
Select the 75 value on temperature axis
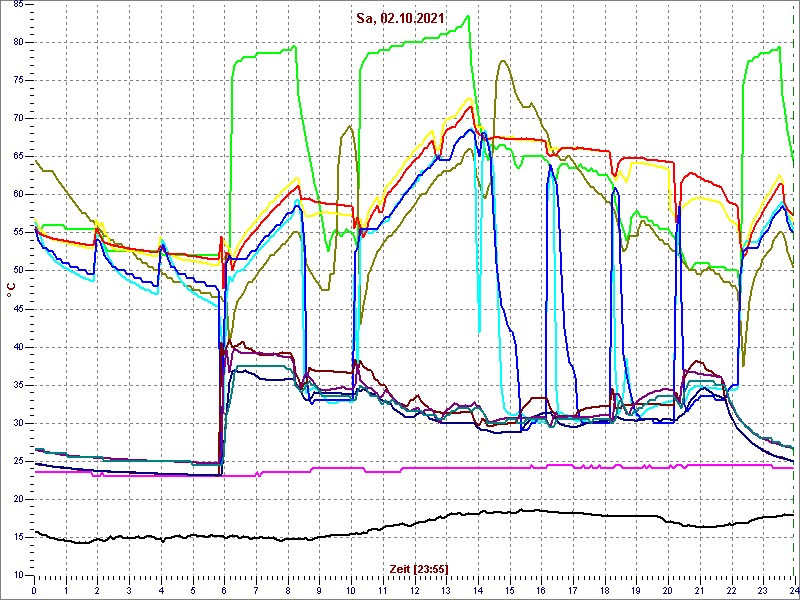17,81
